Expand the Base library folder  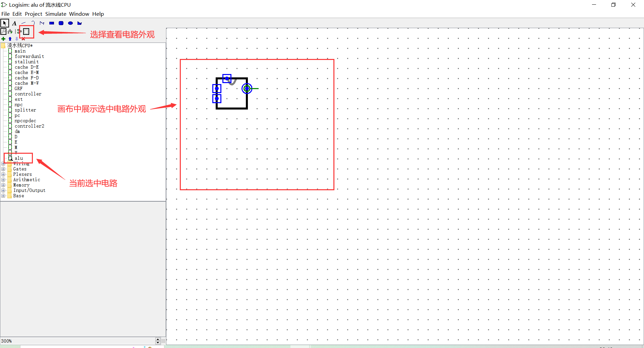point(3,196)
